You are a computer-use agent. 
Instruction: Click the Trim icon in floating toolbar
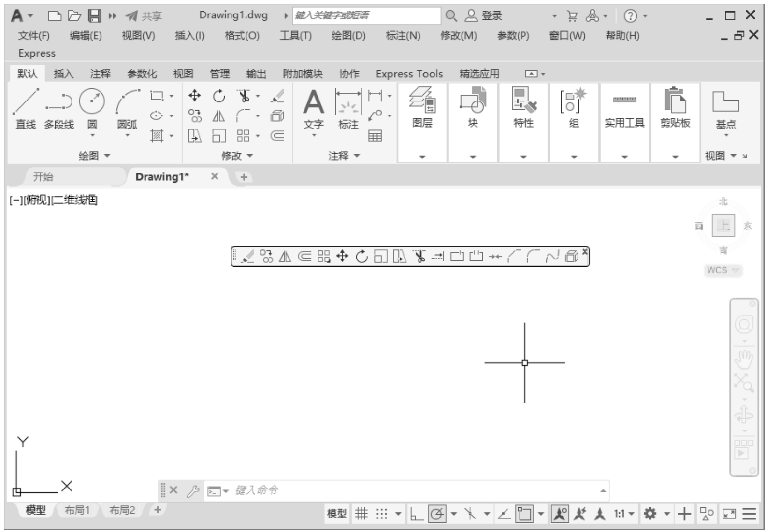click(419, 257)
